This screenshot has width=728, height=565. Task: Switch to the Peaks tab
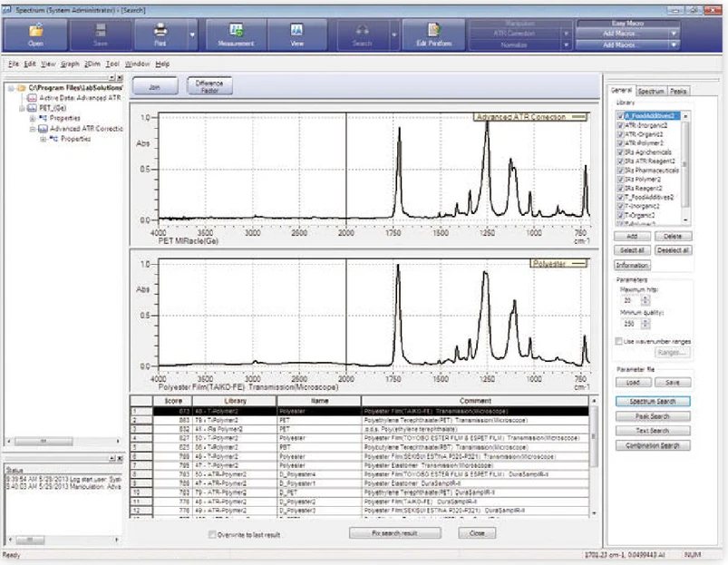coord(680,92)
